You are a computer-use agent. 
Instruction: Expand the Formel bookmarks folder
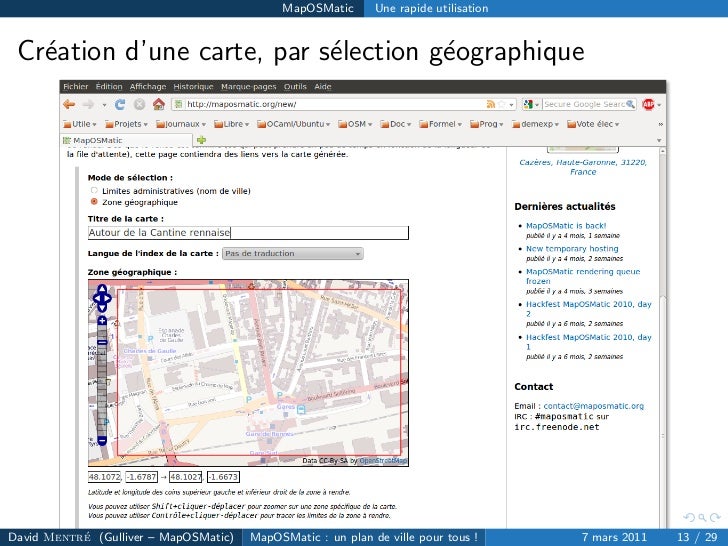tap(440, 124)
